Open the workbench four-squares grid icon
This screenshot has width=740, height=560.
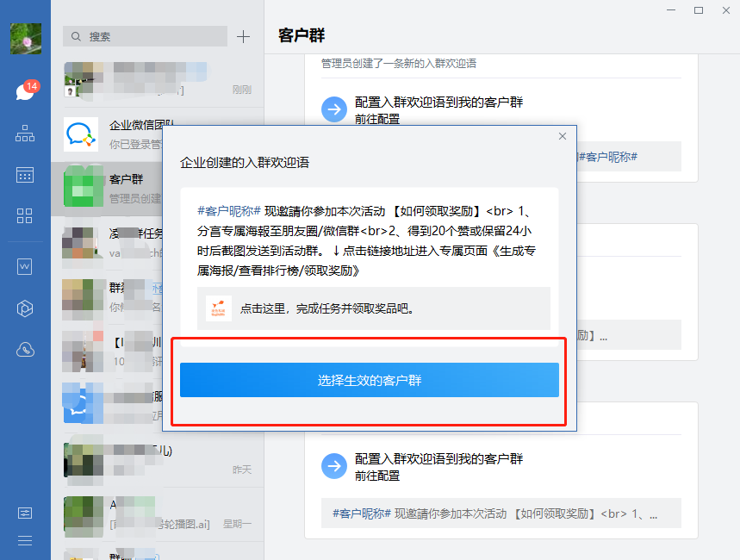pyautogui.click(x=25, y=215)
